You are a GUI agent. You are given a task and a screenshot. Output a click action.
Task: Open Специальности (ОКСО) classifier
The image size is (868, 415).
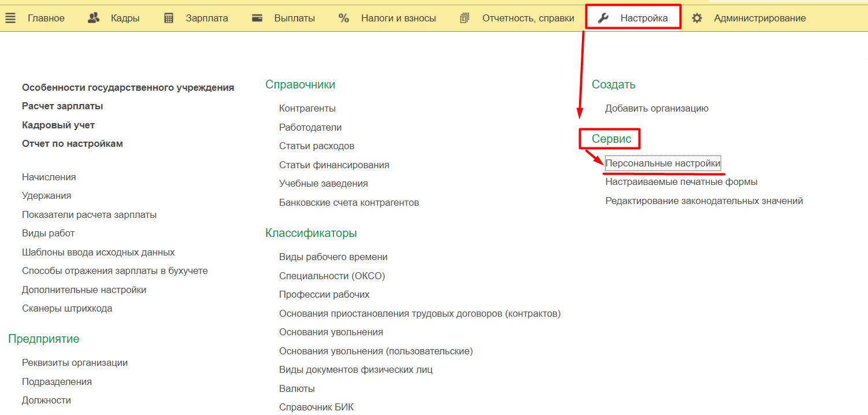pyautogui.click(x=332, y=276)
